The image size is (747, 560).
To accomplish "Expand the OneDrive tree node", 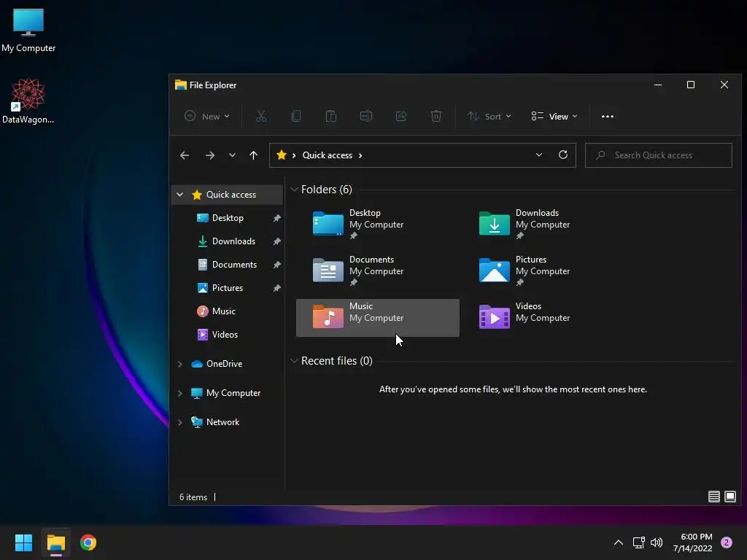I will 179,364.
